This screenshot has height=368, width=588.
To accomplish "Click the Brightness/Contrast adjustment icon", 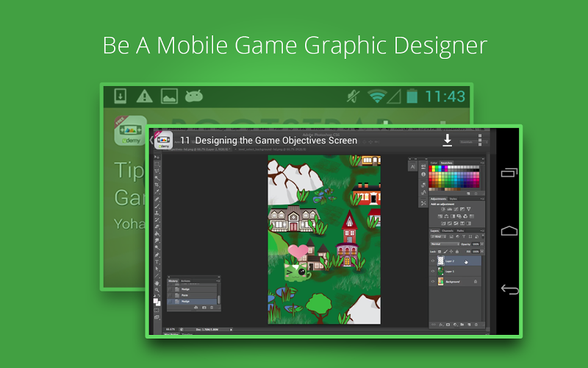I will (x=443, y=209).
